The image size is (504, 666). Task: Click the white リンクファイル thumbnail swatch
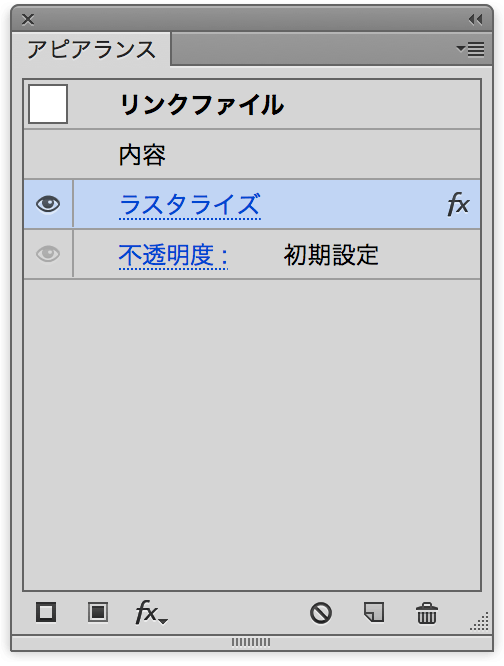(x=48, y=104)
